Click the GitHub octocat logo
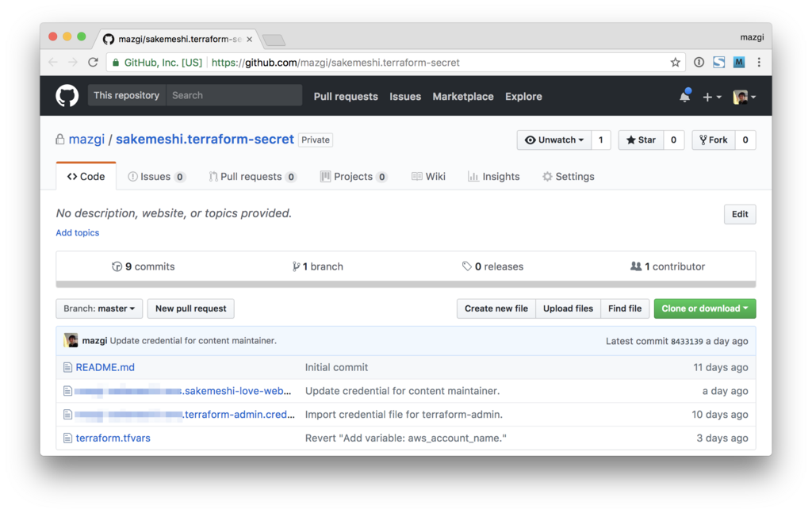 click(x=67, y=96)
